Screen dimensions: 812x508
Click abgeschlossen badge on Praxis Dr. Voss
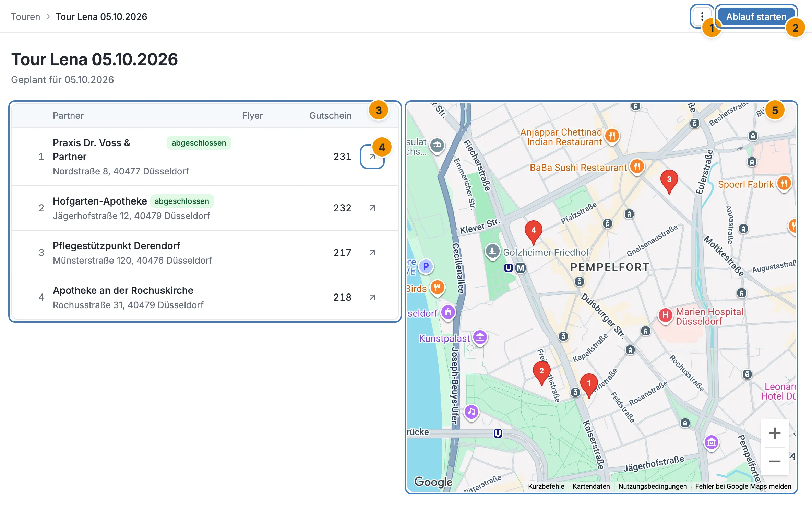(x=199, y=143)
